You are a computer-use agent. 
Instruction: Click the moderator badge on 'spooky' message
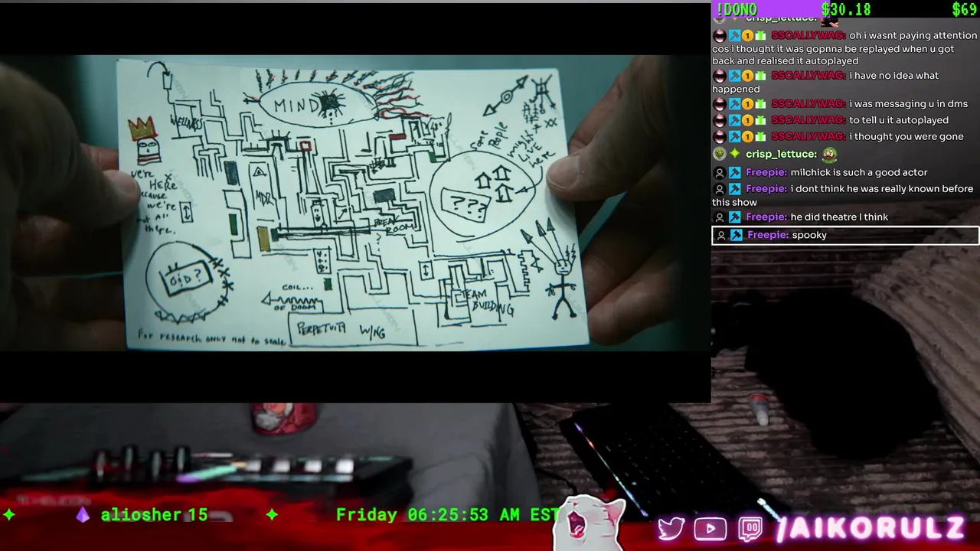pyautogui.click(x=736, y=235)
